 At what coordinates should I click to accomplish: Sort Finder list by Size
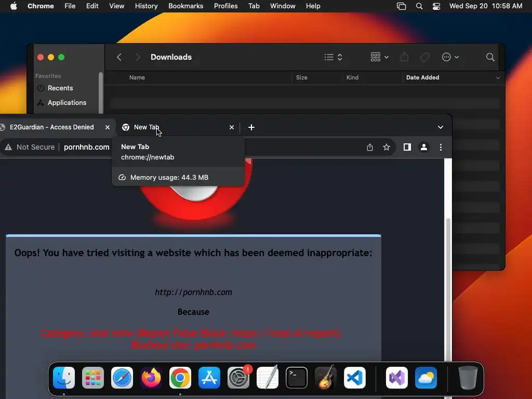coord(302,78)
